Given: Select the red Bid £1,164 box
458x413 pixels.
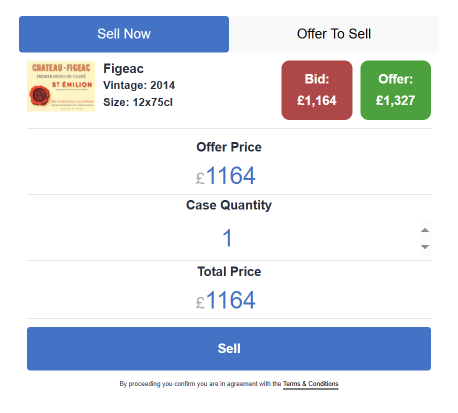Looking at the screenshot, I should coord(317,90).
